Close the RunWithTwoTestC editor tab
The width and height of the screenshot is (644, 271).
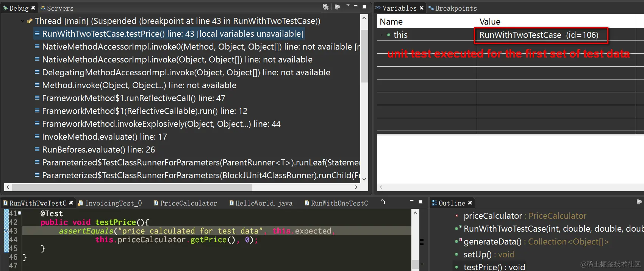pos(71,203)
